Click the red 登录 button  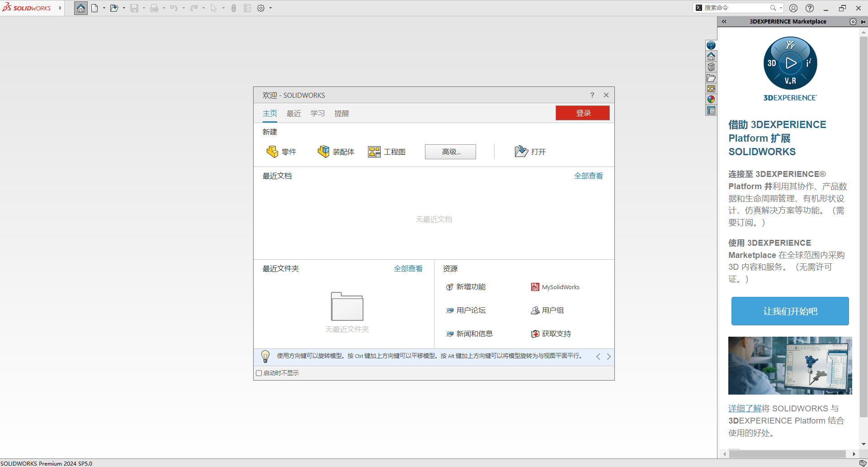582,113
